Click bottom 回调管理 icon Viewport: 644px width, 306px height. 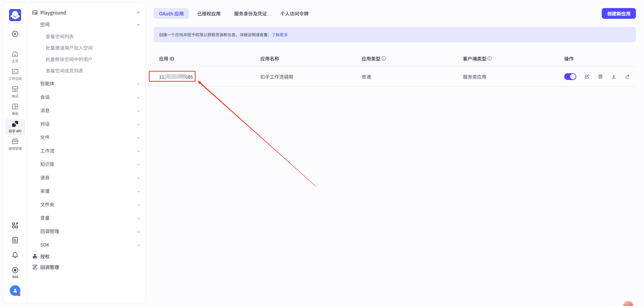pyautogui.click(x=35, y=267)
